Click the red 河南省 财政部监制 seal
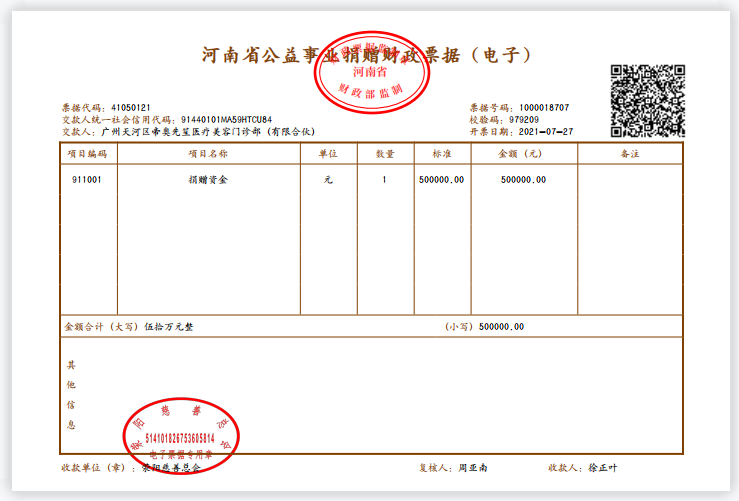 click(x=372, y=73)
